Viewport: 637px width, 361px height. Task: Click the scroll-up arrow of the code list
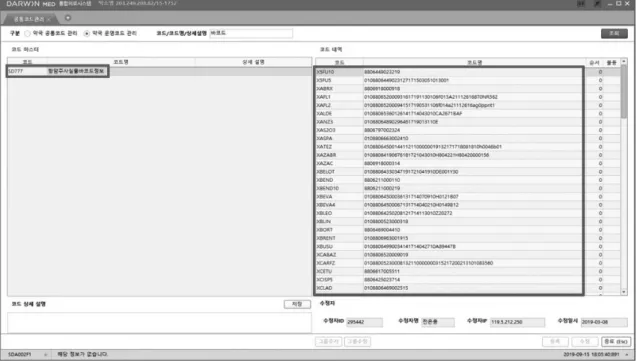[x=624, y=61]
